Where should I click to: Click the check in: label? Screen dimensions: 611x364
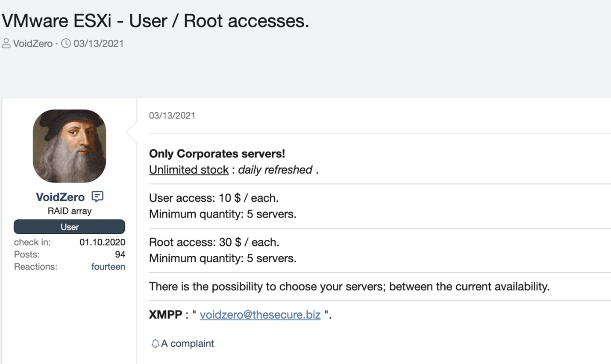pos(32,242)
